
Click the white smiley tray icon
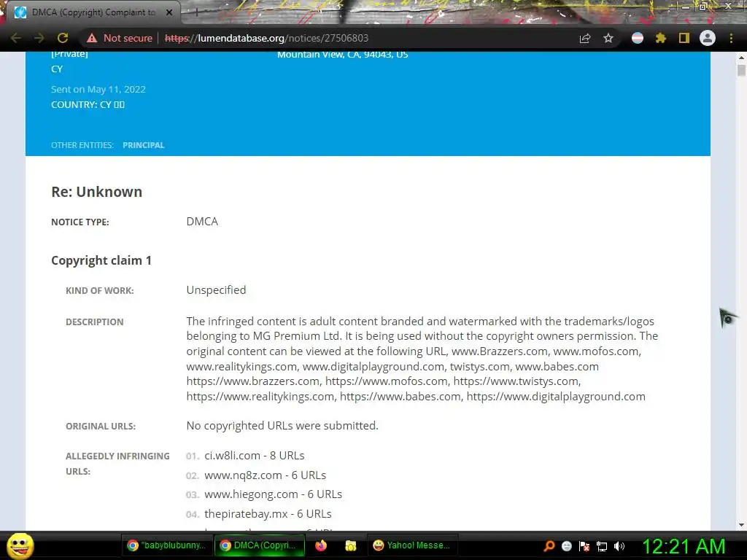[566, 546]
